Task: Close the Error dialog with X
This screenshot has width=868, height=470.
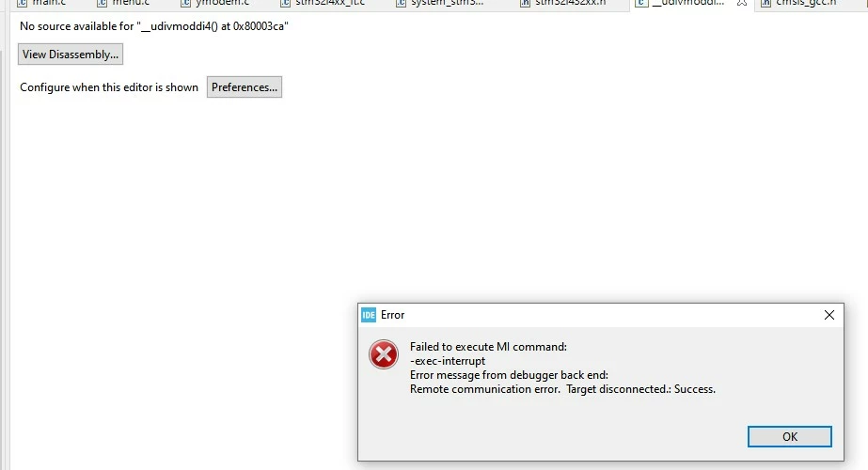Action: pos(829,315)
